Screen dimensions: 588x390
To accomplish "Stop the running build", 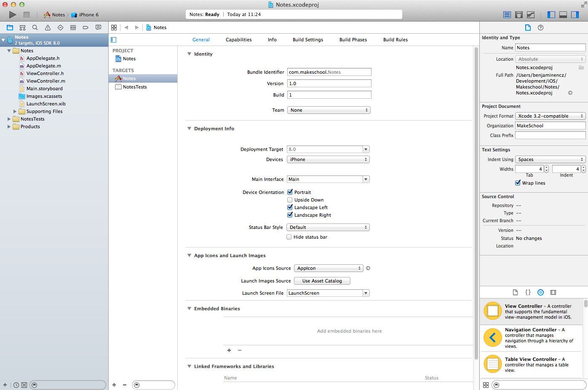I will coord(27,15).
